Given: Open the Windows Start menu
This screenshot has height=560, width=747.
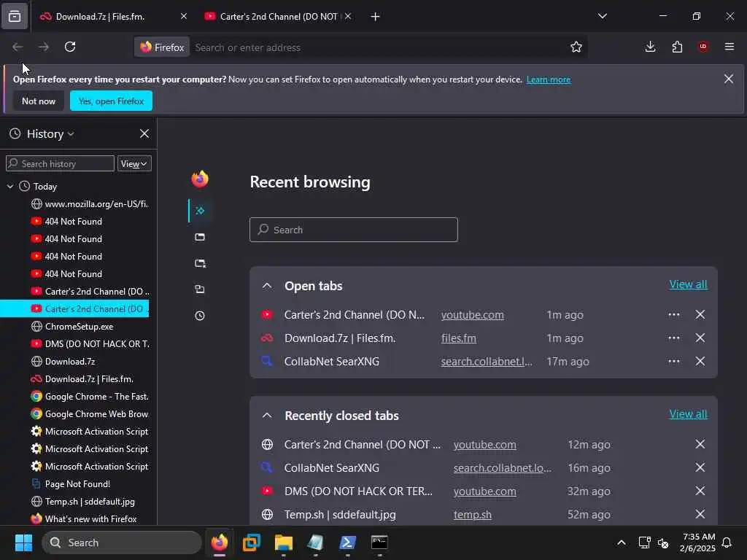Looking at the screenshot, I should [x=24, y=542].
